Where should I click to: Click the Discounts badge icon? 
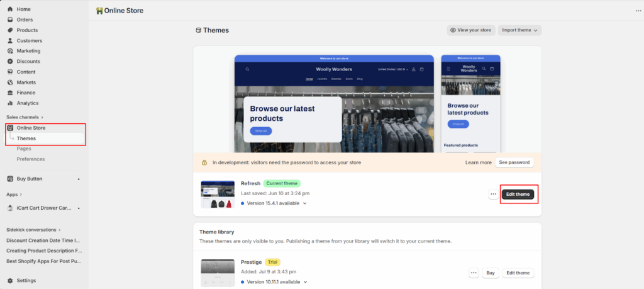point(10,61)
